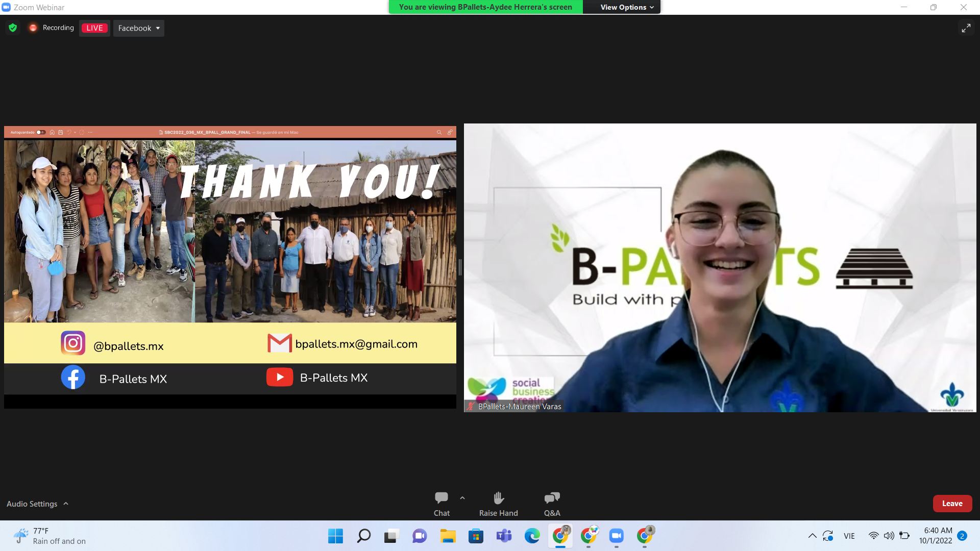The image size is (980, 551).
Task: Open the Windows Start menu
Action: tap(335, 536)
